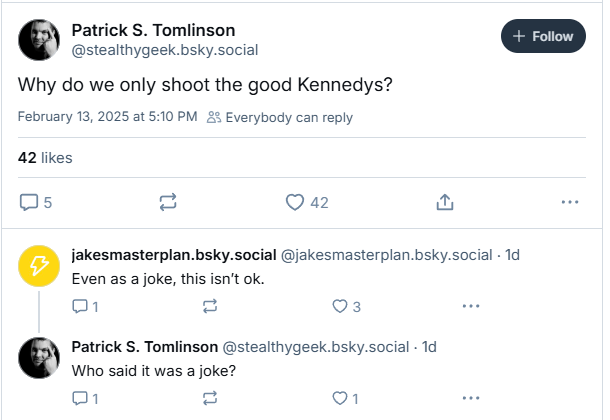Repost the main Kennedys post
This screenshot has width=610, height=420.
point(168,202)
